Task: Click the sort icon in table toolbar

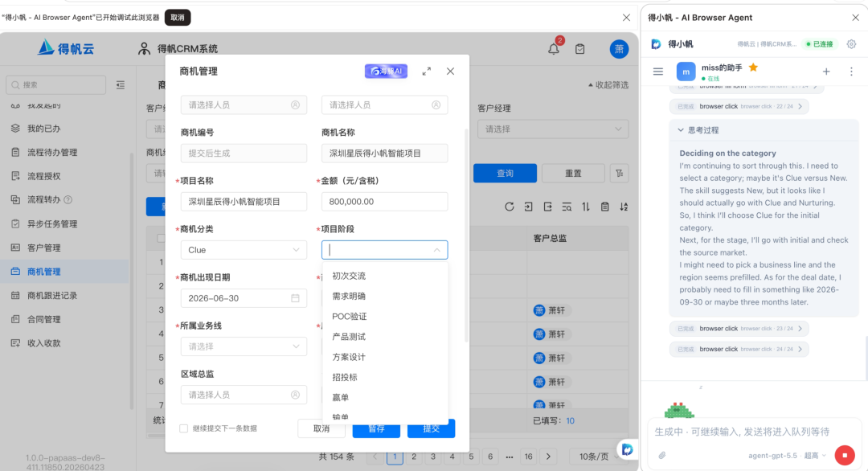Action: tap(624, 207)
